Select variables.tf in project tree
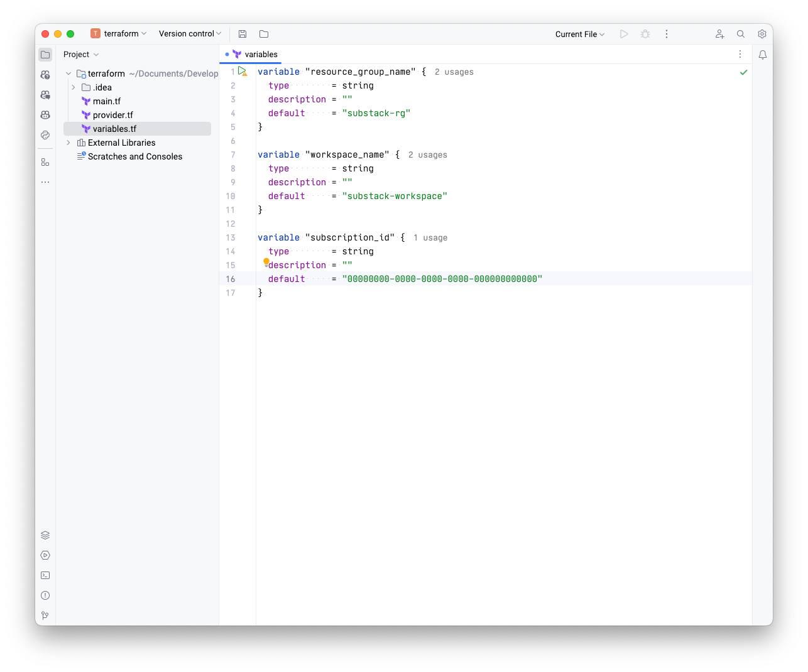 pos(137,129)
